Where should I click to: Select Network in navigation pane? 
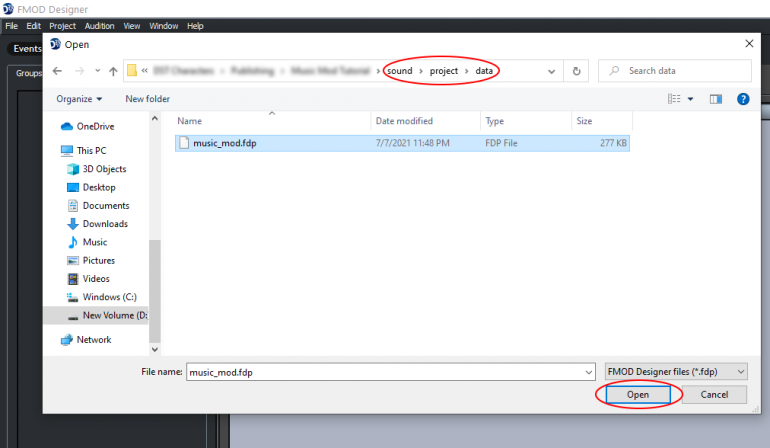[x=86, y=339]
